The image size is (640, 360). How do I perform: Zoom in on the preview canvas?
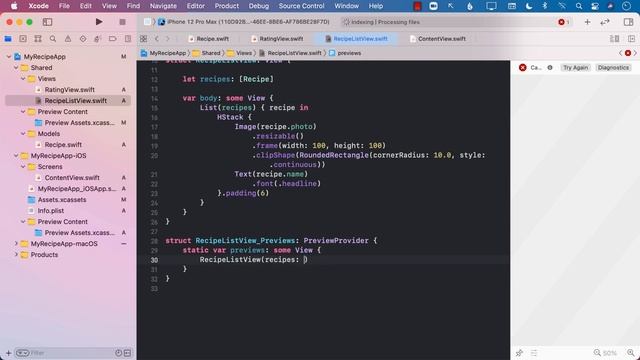click(631, 353)
